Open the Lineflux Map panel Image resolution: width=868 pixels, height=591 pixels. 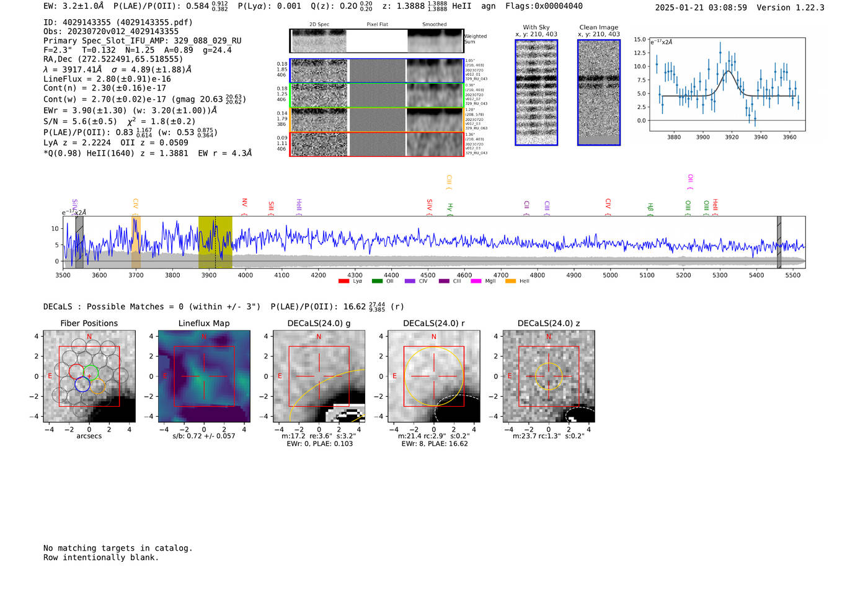click(x=204, y=376)
